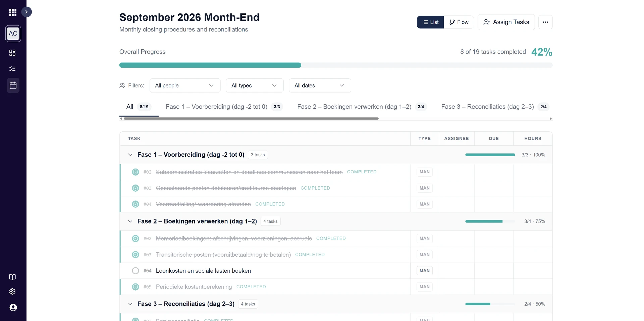This screenshot has width=644, height=321.
Task: Expand the sidebar with the arrow button
Action: point(26,12)
